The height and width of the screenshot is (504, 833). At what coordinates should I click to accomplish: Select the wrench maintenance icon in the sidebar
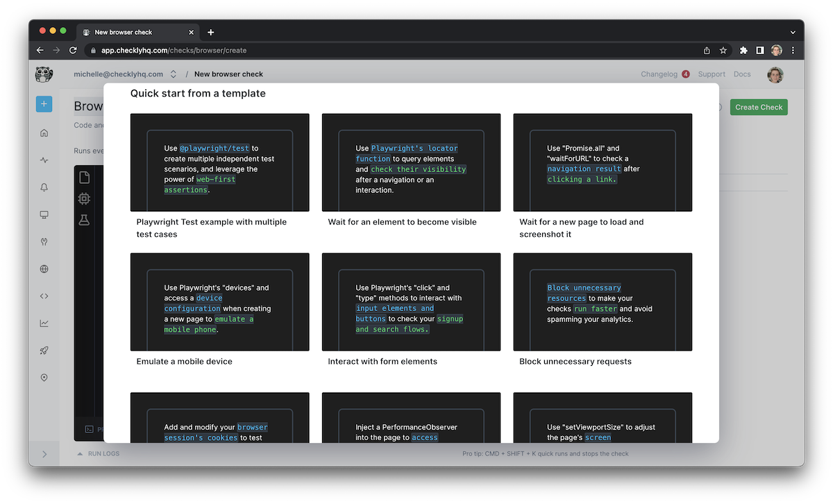[44, 242]
